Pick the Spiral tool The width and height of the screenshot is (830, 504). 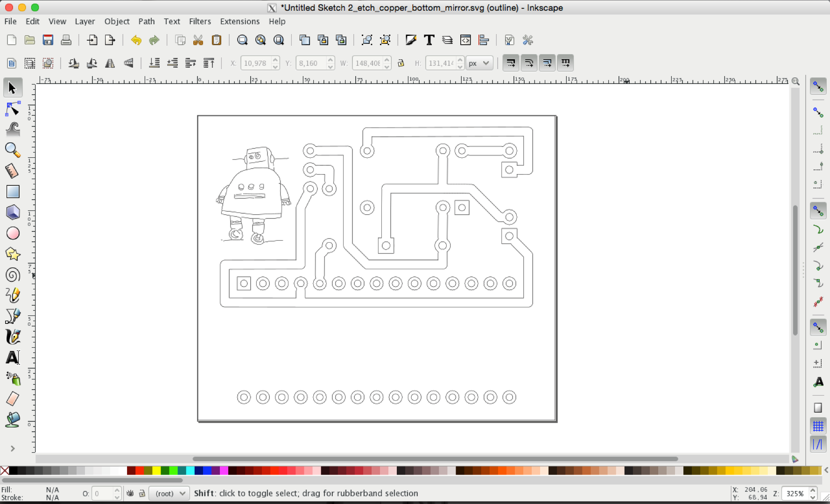click(13, 275)
